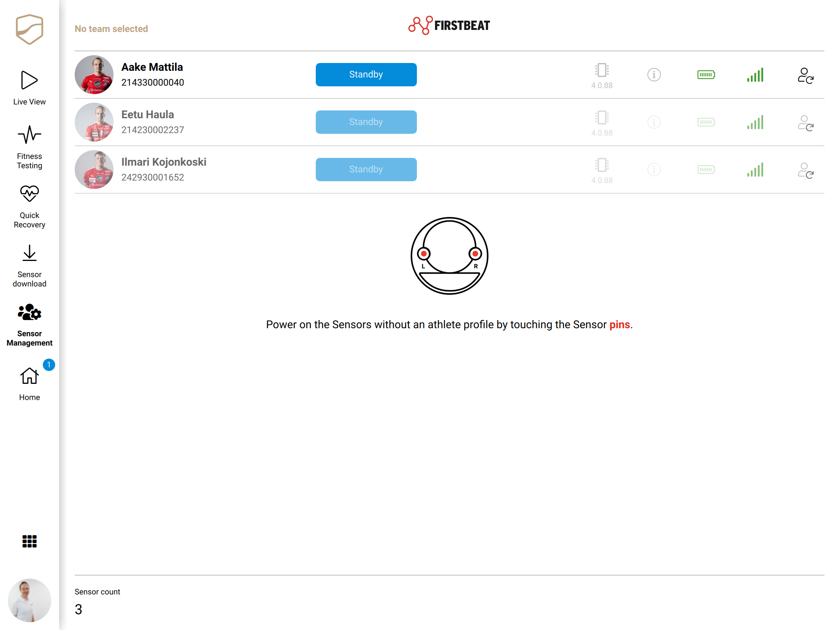Open Live View from the sidebar

coord(30,88)
